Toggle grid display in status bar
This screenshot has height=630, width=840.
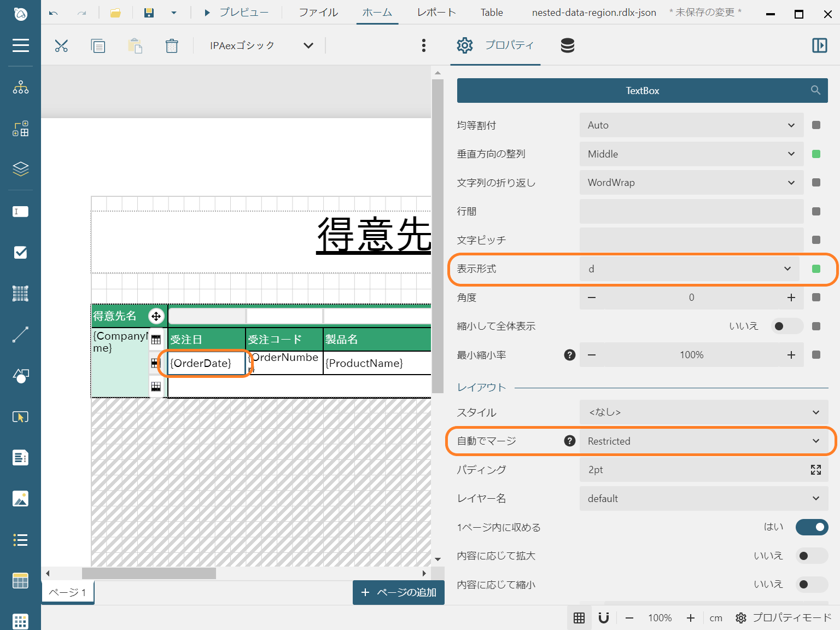coord(579,618)
